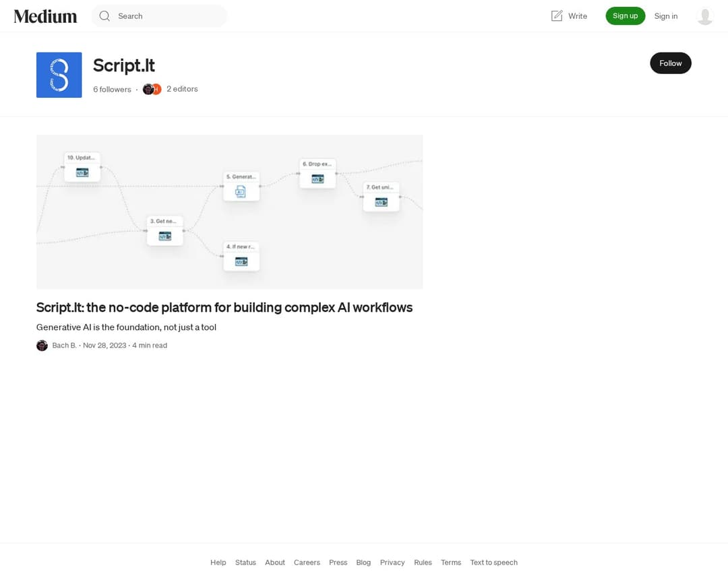The height and width of the screenshot is (582, 728).
Task: Open the Script.It no-code platform article title
Action: [x=224, y=308]
